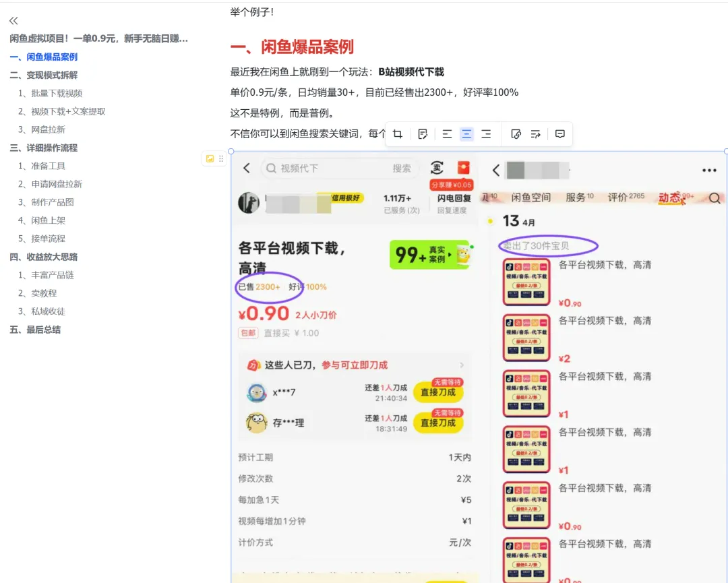Image resolution: width=728 pixels, height=583 pixels.
Task: Go to 3、制作产品图 section
Action: tap(46, 202)
